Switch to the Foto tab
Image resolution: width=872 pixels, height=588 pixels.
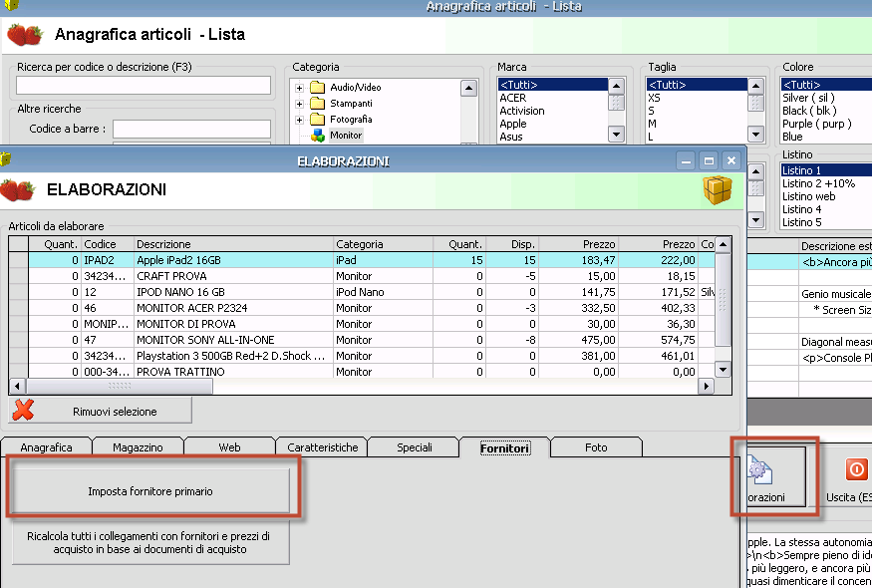pos(596,447)
